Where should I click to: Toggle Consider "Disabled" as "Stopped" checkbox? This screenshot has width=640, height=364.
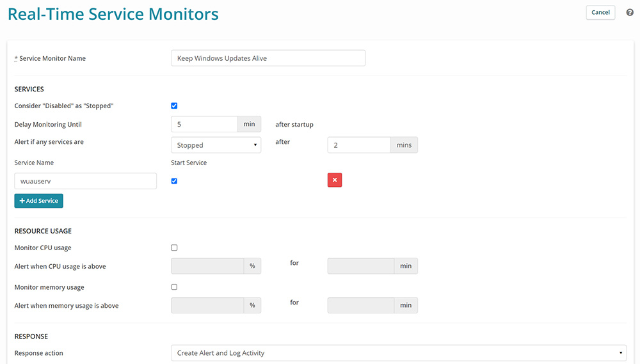click(174, 106)
